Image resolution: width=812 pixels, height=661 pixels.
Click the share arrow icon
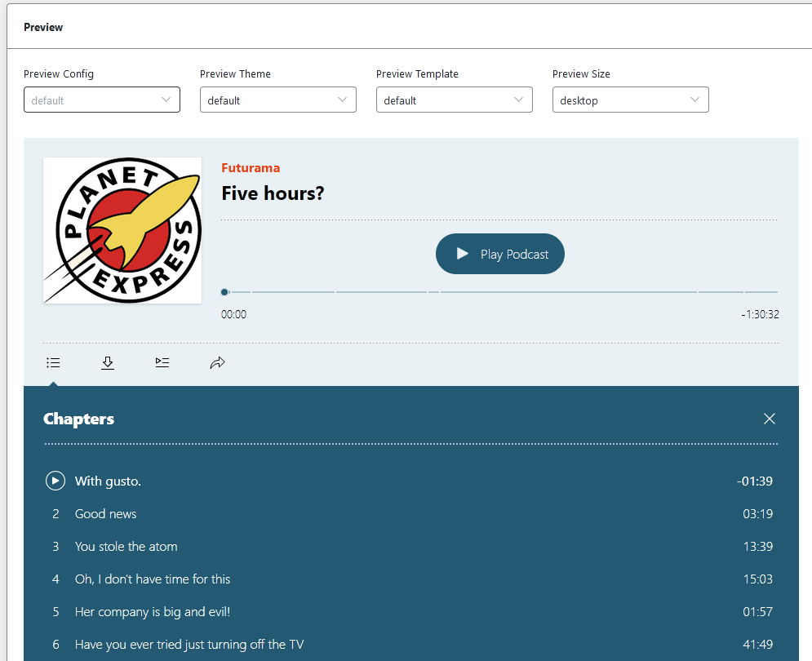218,362
